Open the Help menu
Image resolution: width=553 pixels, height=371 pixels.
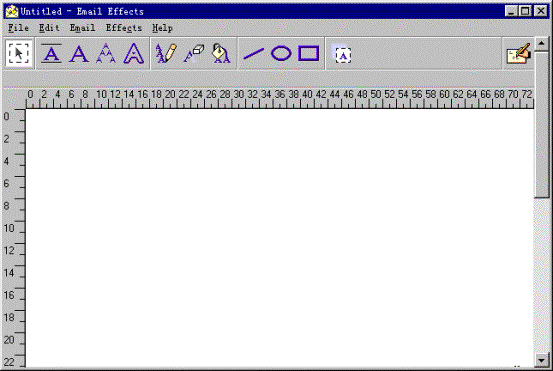click(x=162, y=28)
